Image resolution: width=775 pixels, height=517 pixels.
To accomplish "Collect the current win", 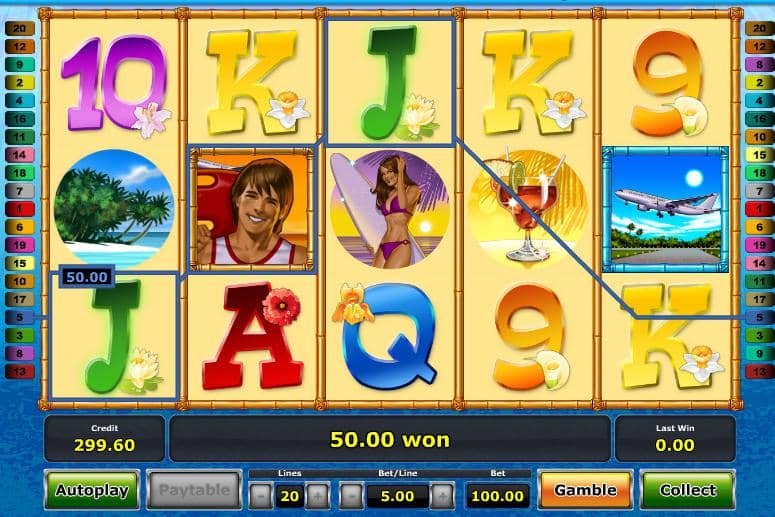I will [688, 490].
